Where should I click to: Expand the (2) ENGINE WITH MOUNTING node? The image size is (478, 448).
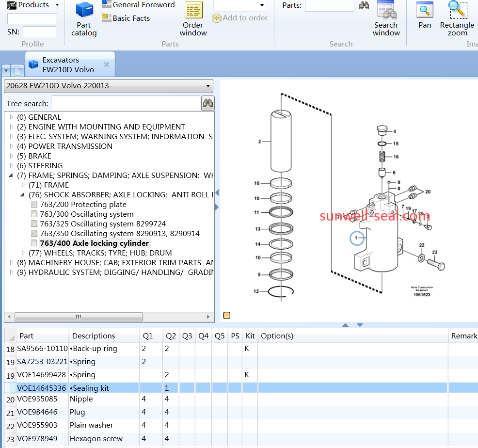point(12,127)
